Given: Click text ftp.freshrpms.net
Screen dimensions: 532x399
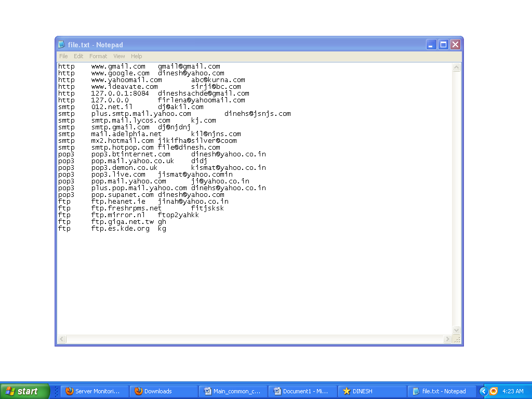Looking at the screenshot, I should pyautogui.click(x=127, y=208).
